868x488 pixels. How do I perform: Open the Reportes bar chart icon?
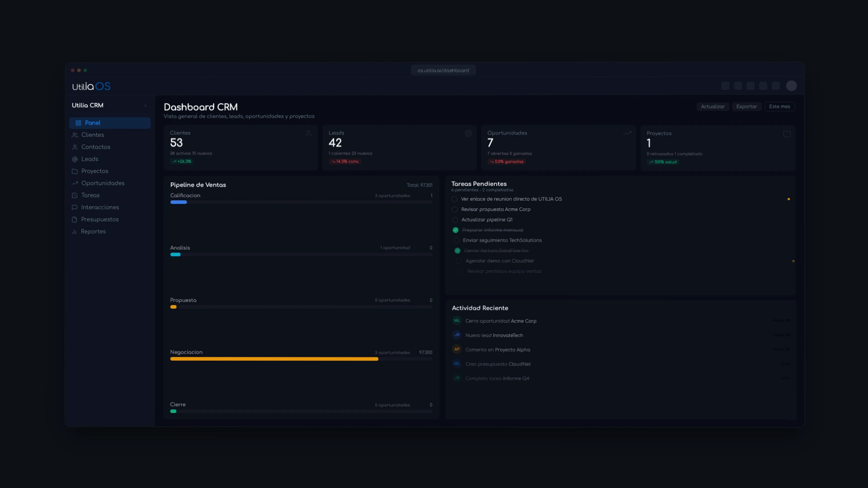tap(74, 232)
